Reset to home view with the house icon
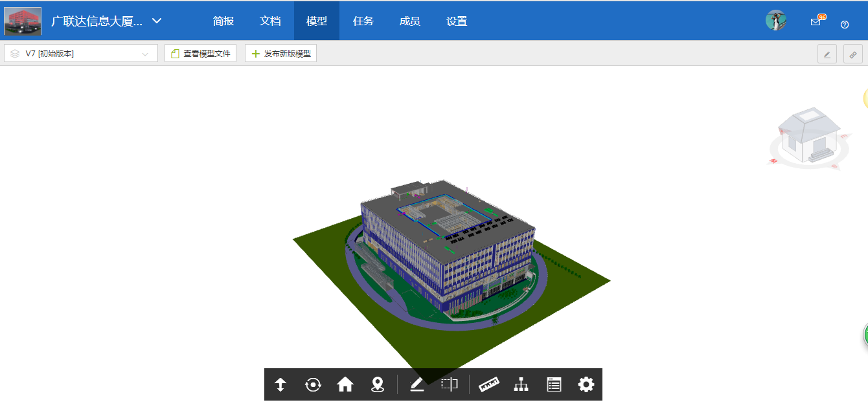 pos(345,384)
